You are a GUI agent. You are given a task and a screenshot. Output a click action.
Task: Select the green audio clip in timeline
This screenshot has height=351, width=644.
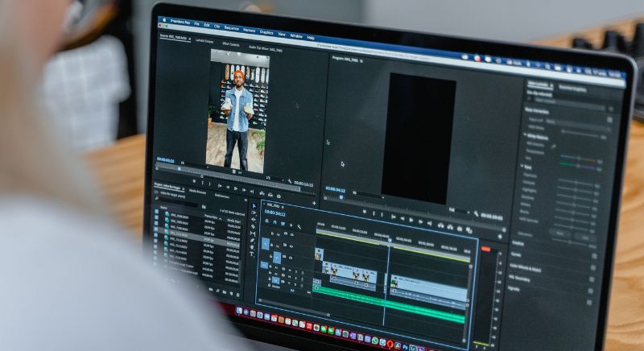pyautogui.click(x=388, y=303)
